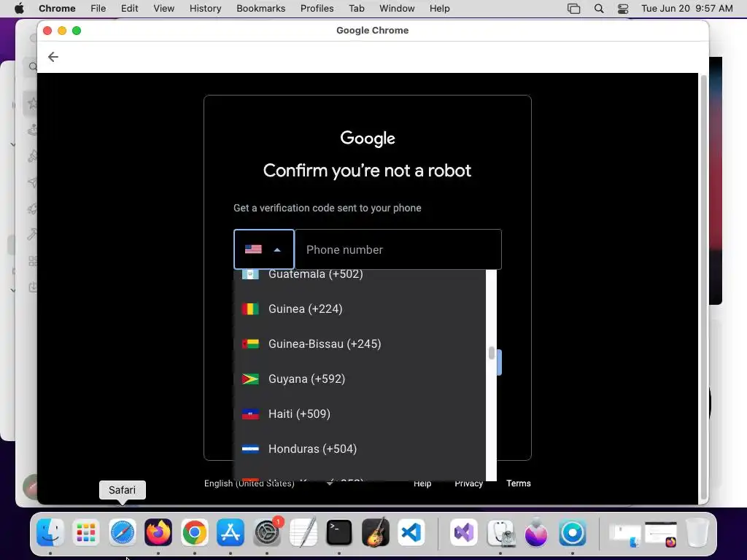Open the File menu
The image size is (747, 560).
tap(98, 9)
